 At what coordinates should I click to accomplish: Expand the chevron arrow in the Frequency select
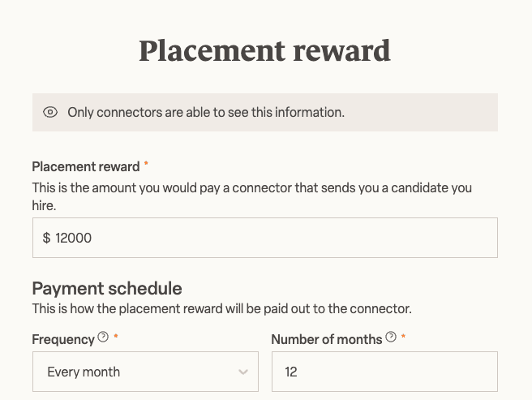tap(243, 372)
